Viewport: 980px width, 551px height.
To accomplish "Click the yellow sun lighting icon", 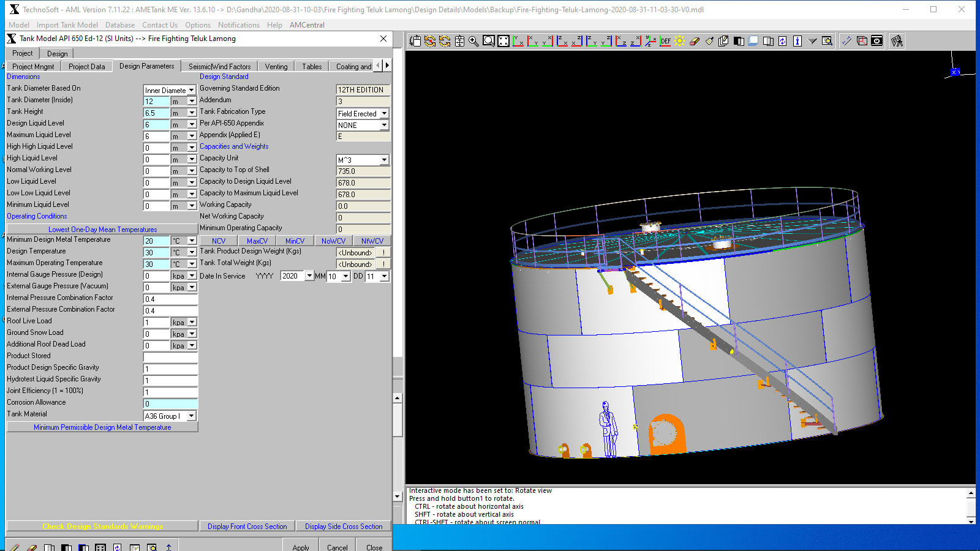I will [680, 41].
